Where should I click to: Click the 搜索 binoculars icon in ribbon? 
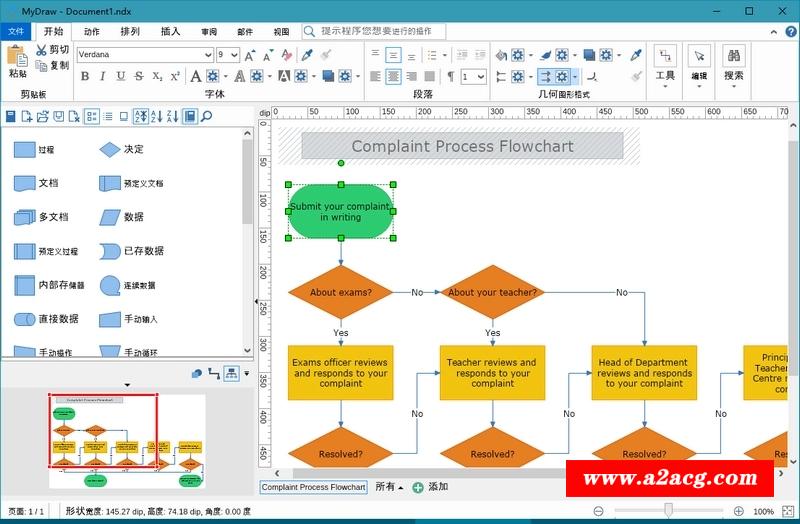click(733, 57)
